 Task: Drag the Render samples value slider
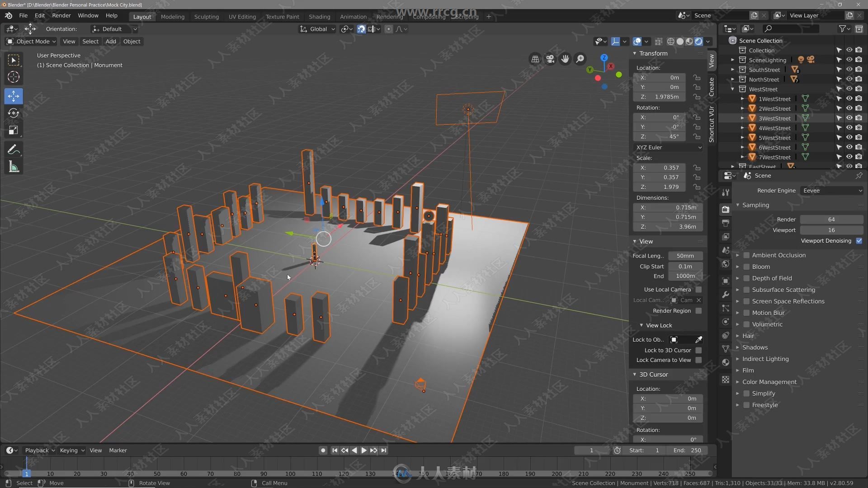[x=831, y=219]
